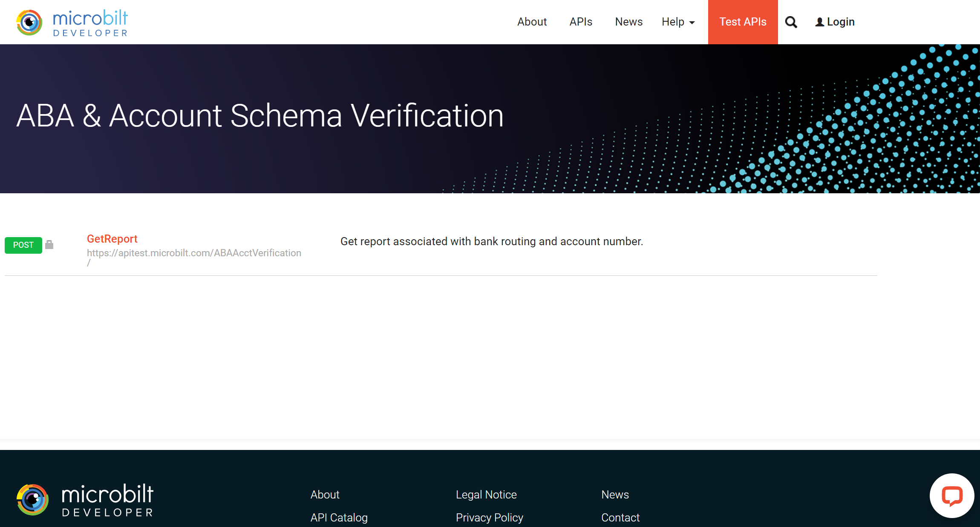980x527 pixels.
Task: Expand the Help dropdown menu
Action: [677, 22]
